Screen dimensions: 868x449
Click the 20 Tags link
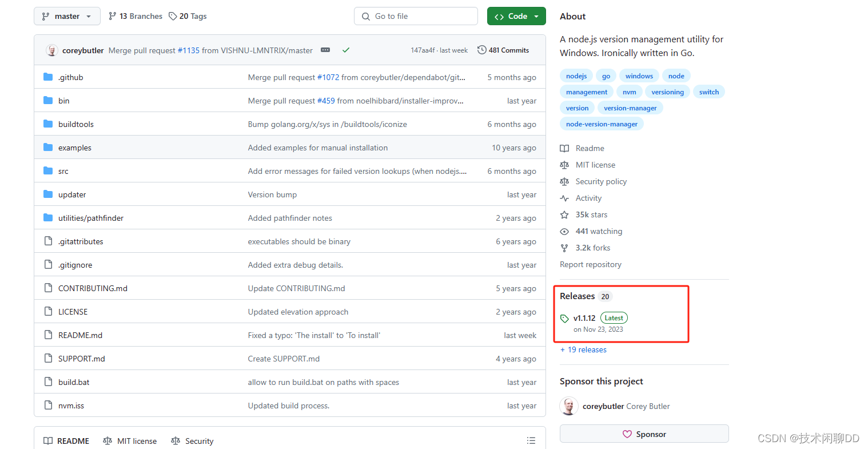(188, 16)
